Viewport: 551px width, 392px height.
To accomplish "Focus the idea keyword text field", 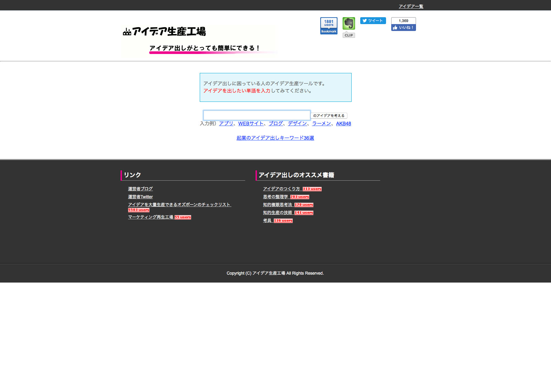I will 257,115.
